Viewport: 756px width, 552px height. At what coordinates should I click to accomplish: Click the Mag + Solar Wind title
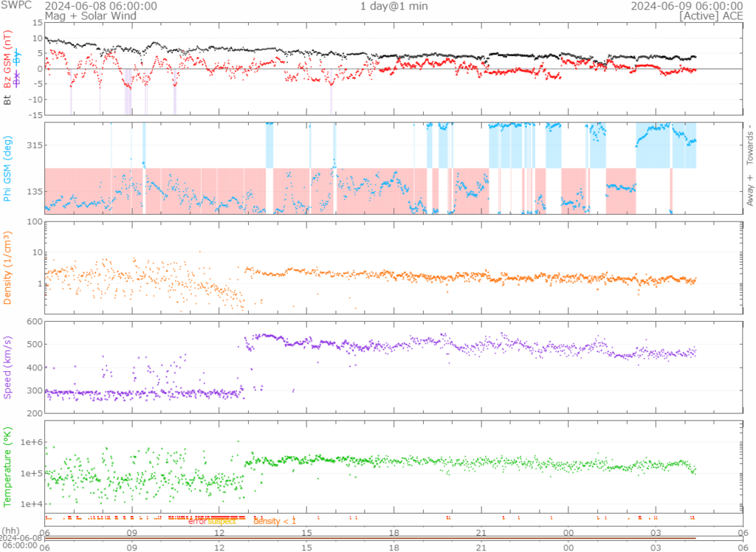click(91, 16)
